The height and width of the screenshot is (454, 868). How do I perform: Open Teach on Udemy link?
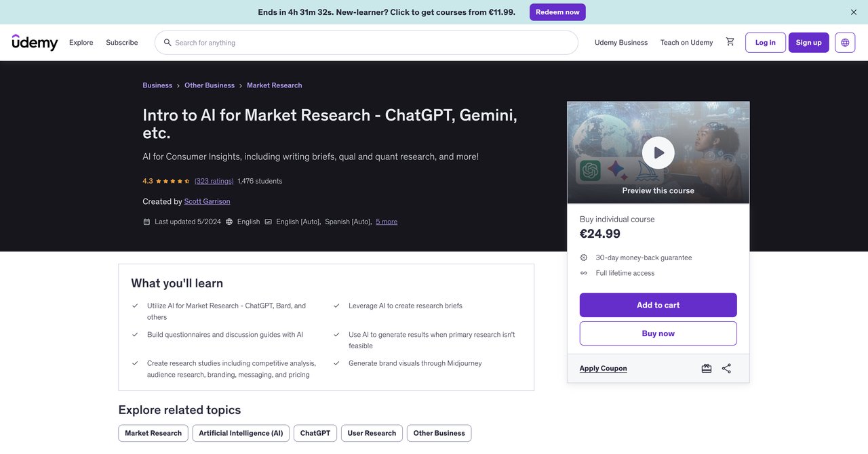click(687, 43)
